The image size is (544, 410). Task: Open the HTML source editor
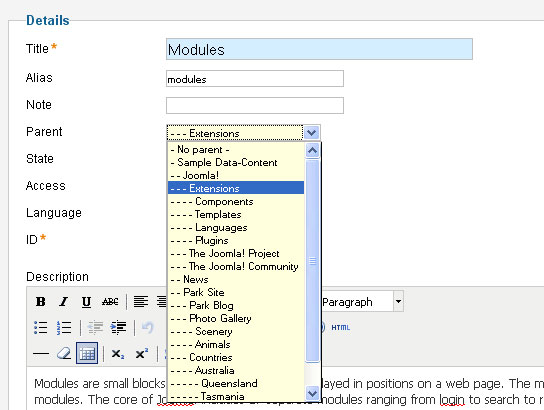coord(341,327)
